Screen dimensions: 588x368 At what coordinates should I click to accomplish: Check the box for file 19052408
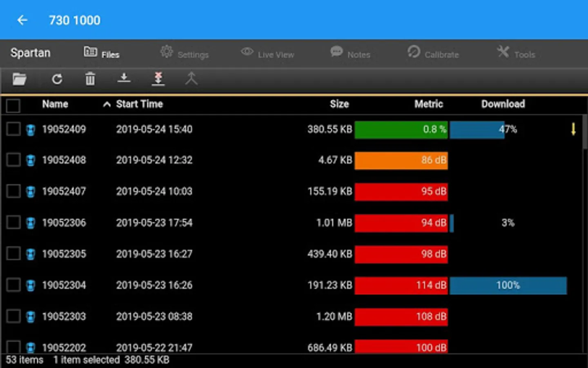pos(13,160)
